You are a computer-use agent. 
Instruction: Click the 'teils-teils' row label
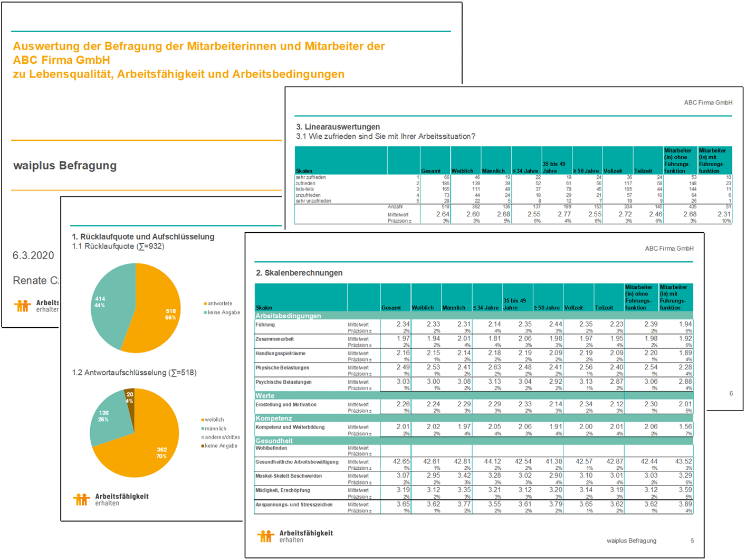click(x=305, y=189)
